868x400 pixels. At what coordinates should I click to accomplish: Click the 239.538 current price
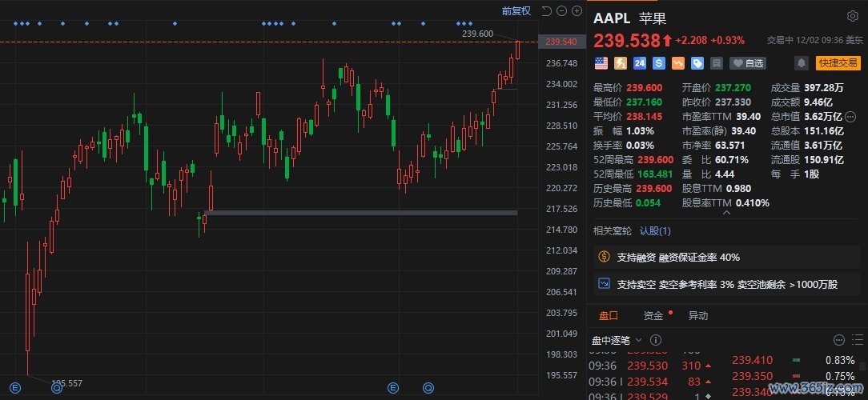click(627, 40)
